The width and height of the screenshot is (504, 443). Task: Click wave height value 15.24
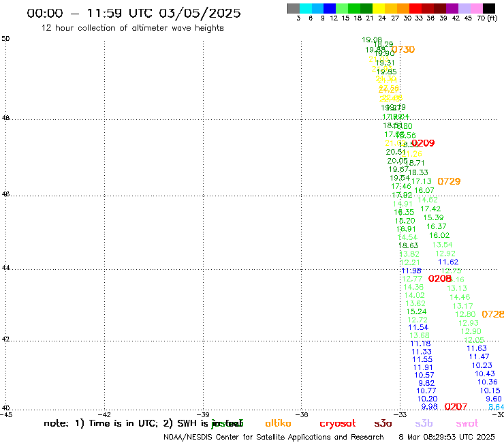tap(417, 311)
